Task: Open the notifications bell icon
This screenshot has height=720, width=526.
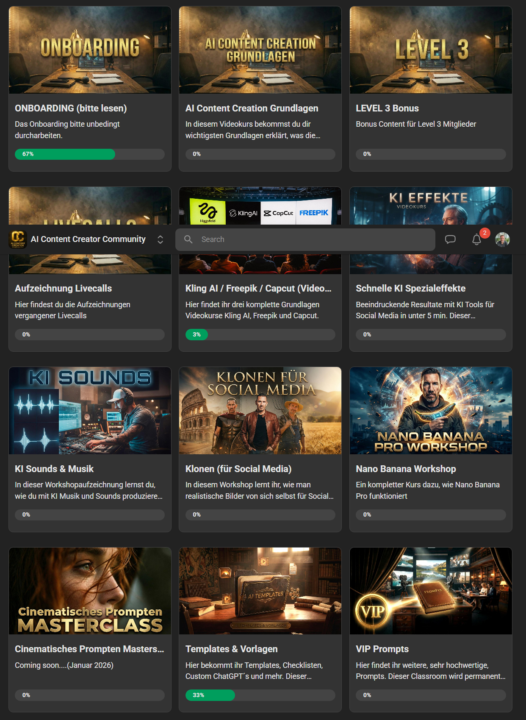Action: coord(477,239)
